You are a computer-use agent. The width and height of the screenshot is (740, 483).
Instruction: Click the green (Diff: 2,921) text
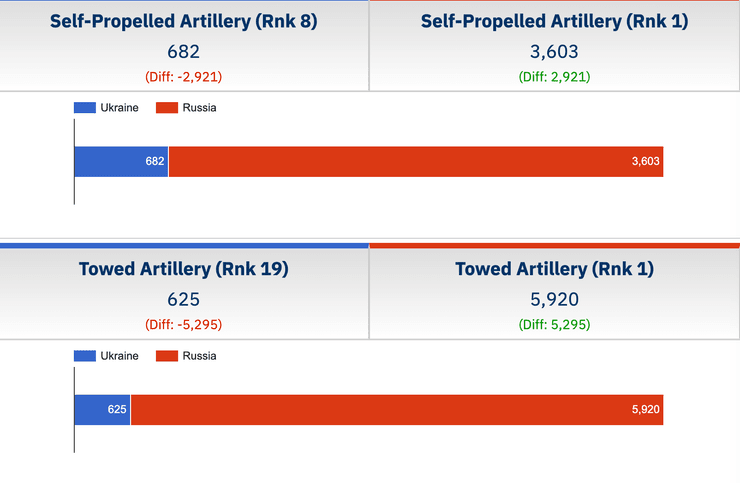tap(554, 76)
